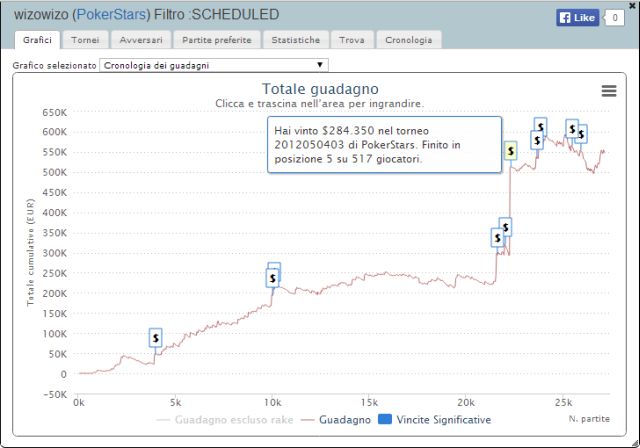640x448 pixels.
Task: Follow the PokerStars link in title
Action: point(111,15)
